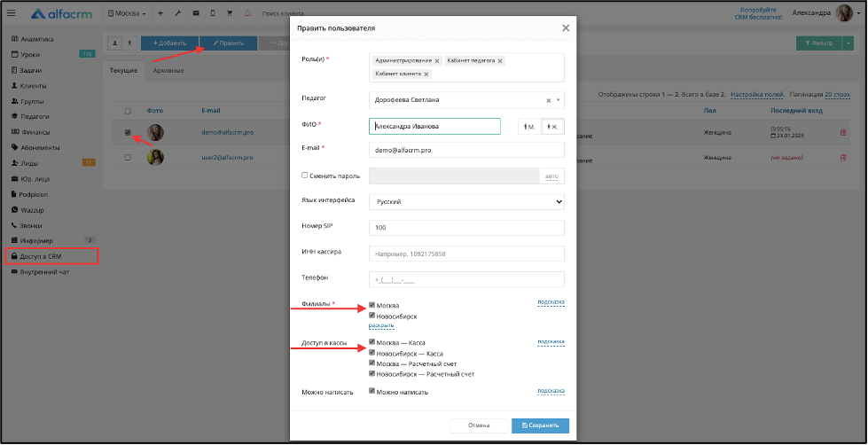Image resolution: width=868 pixels, height=445 pixels.
Task: Click the wrench settings icon in top bar
Action: point(177,13)
